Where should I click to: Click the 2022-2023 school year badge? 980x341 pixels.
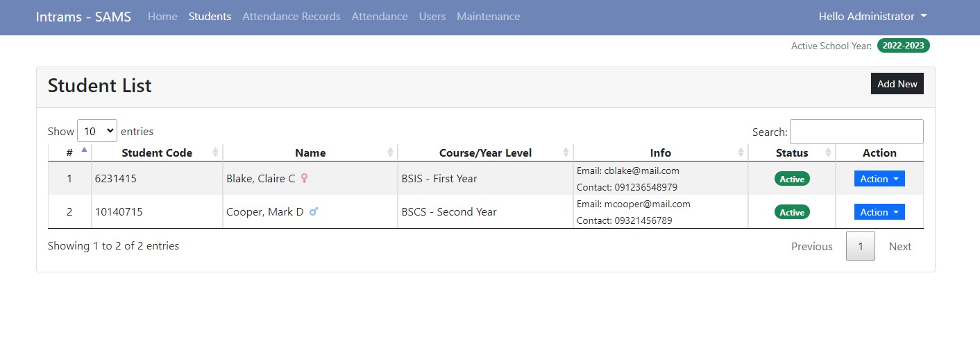coord(904,46)
